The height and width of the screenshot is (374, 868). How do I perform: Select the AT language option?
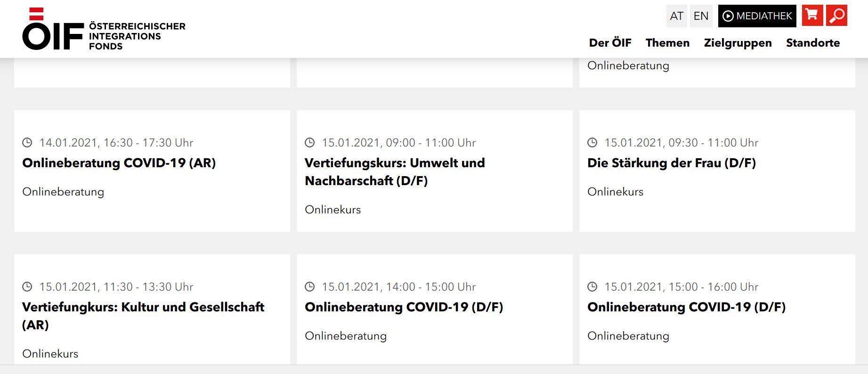tap(677, 16)
